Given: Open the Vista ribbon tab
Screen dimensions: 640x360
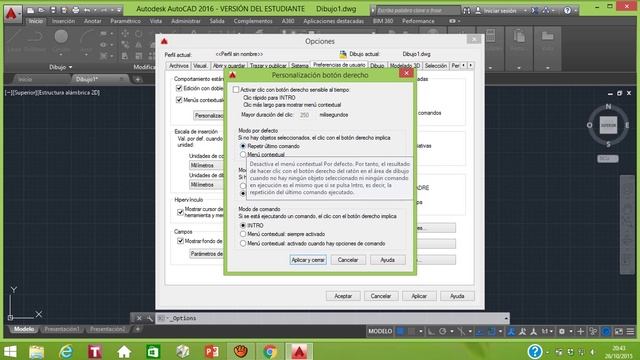Looking at the screenshot, I should click(156, 21).
